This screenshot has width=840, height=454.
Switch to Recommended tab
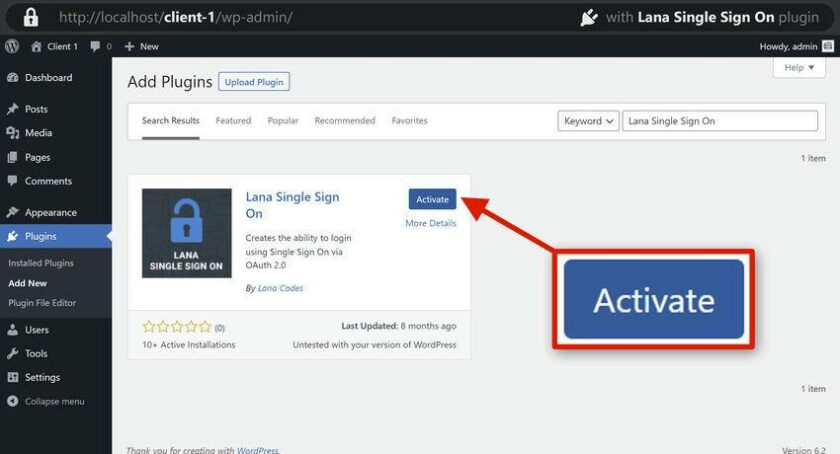pyautogui.click(x=345, y=121)
